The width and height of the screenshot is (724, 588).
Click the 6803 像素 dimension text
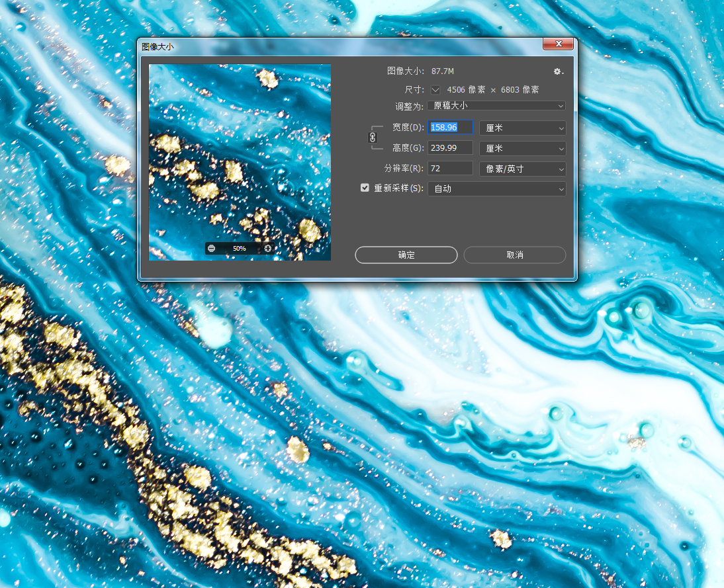(x=520, y=89)
